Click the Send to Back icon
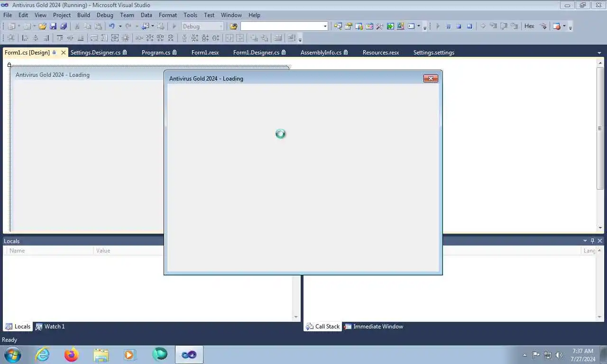The width and height of the screenshot is (607, 364). [265, 38]
